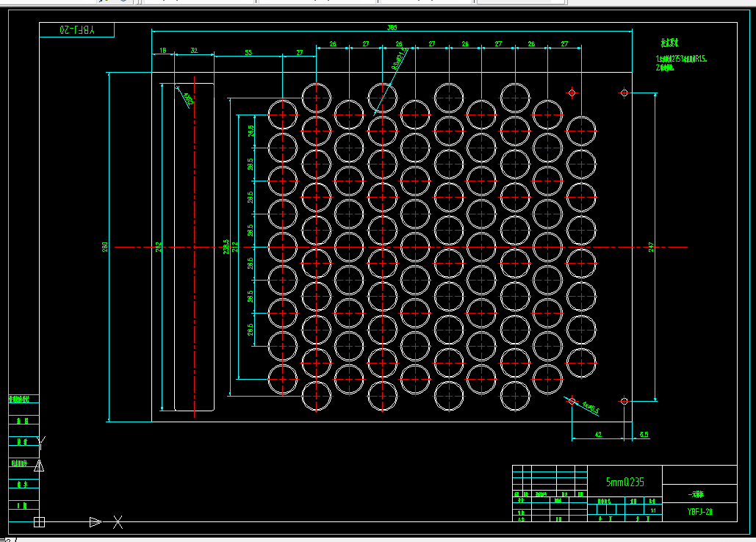Image resolution: width=756 pixels, height=542 pixels.
Task: Select the 262 slot height dimension
Action: click(158, 247)
